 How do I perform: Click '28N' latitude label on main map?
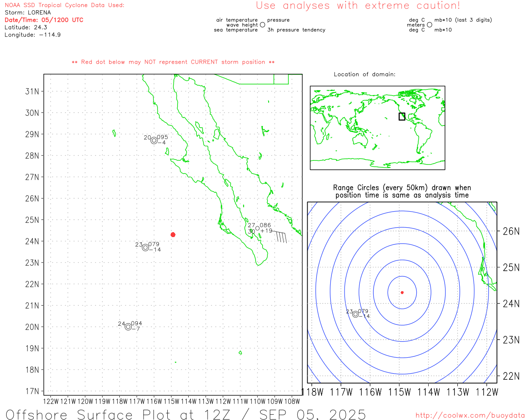(x=32, y=155)
